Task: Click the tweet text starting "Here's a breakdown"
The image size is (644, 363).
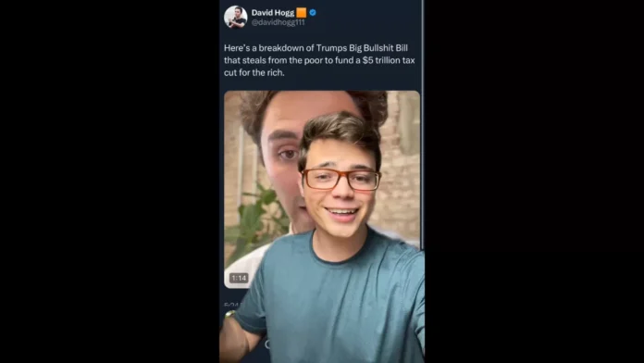Action: click(x=319, y=60)
